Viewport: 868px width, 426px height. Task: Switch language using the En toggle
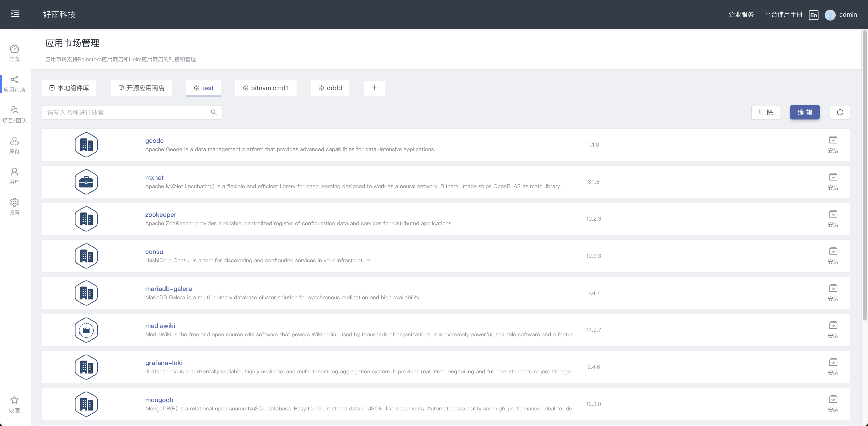point(814,15)
